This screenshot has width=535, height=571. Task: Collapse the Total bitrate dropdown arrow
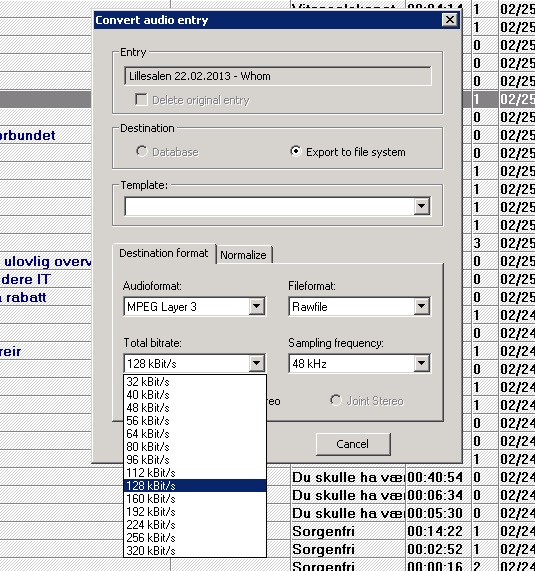(256, 363)
